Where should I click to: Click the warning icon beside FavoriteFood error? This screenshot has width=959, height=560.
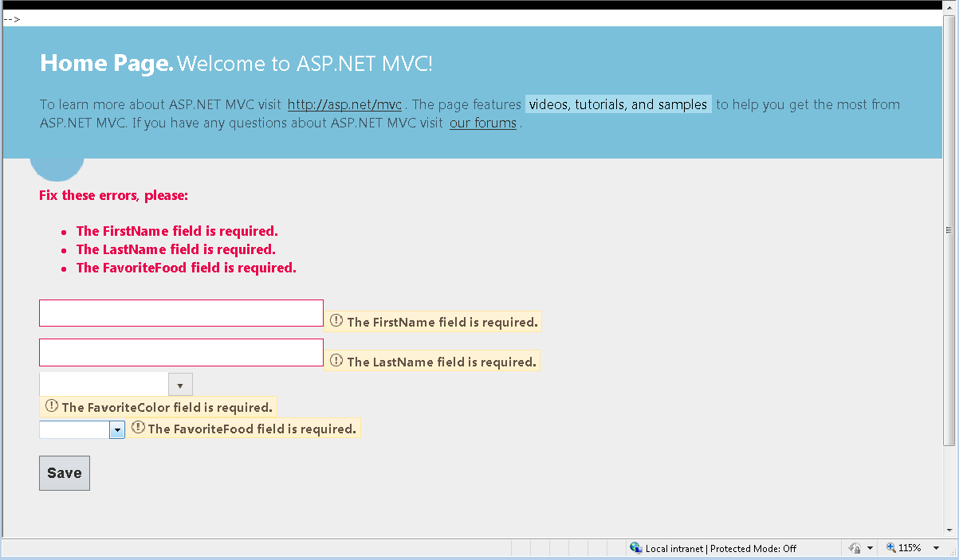[138, 428]
